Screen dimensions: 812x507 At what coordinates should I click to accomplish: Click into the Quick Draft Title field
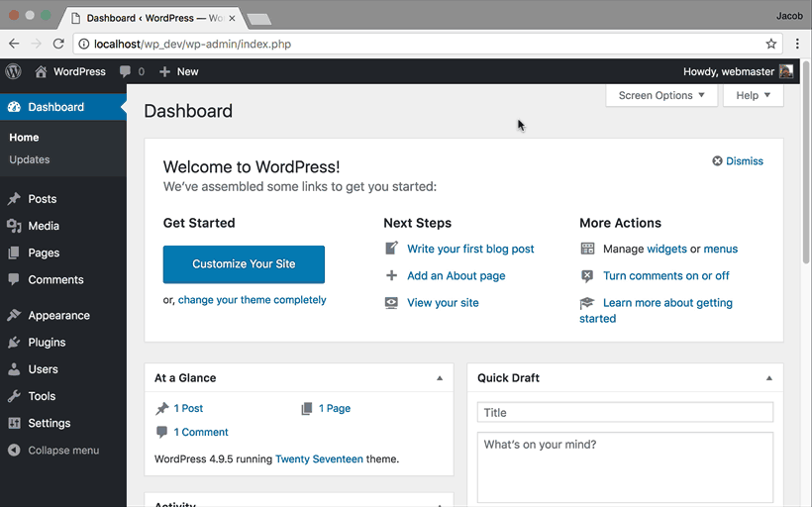[625, 412]
